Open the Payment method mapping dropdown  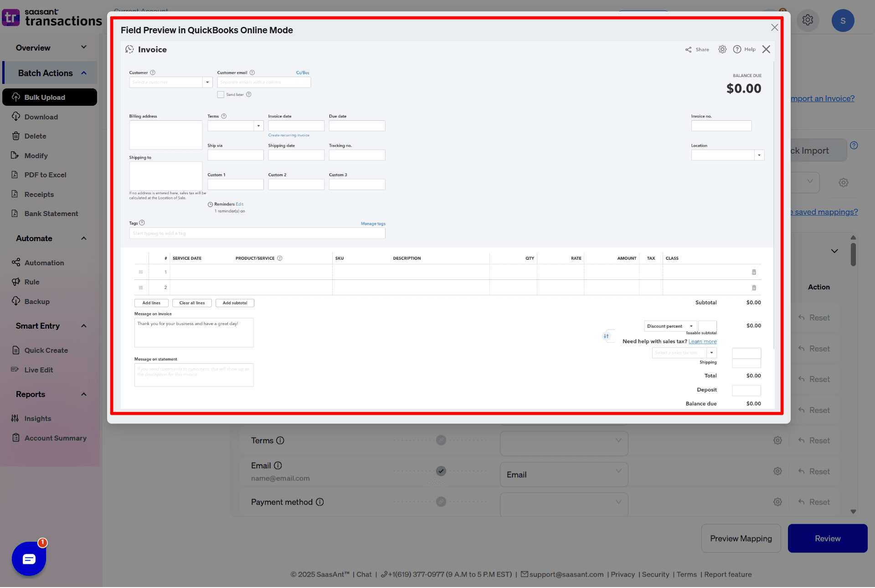point(564,504)
